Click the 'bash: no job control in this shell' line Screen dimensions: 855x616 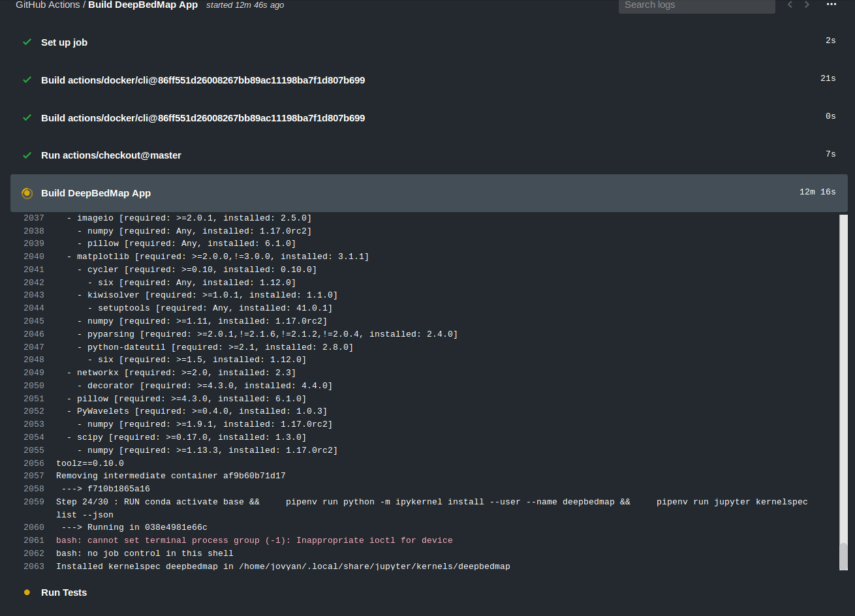coord(145,553)
